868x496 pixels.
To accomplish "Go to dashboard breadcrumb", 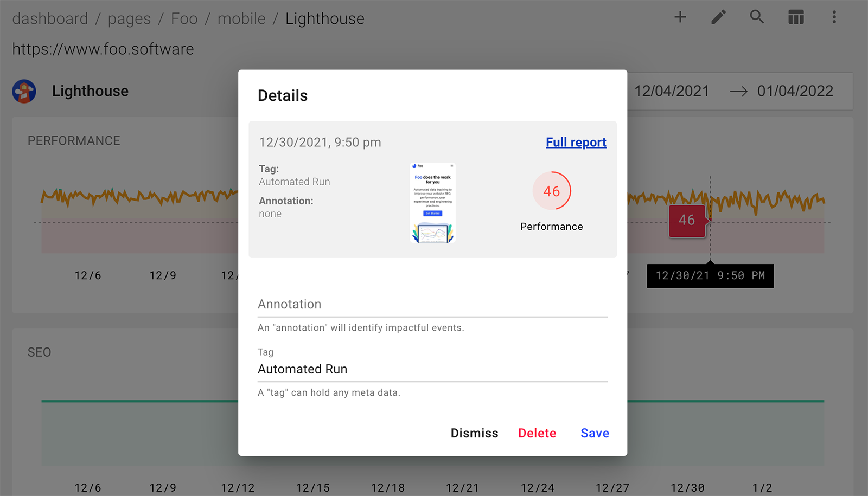I will (x=50, y=19).
